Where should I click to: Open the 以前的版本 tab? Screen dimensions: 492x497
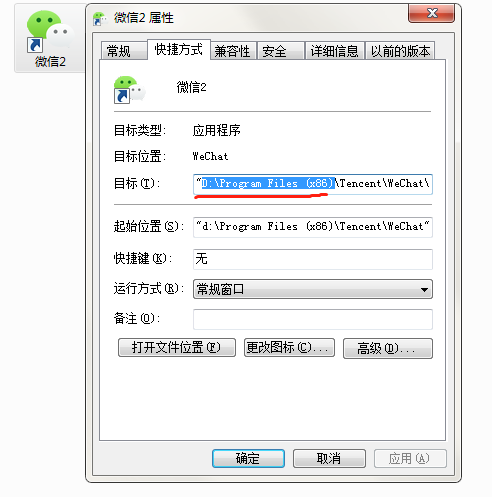point(400,51)
